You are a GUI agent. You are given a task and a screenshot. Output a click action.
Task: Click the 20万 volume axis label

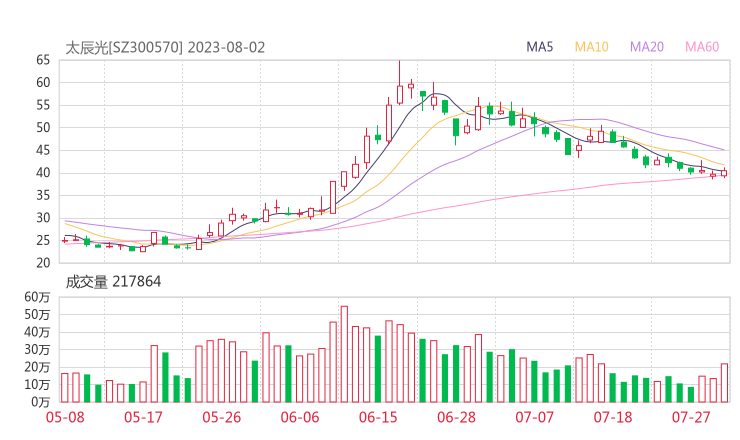37,367
